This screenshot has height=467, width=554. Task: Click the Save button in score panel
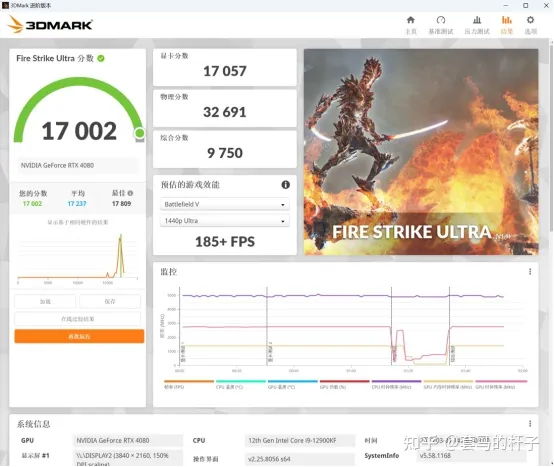click(110, 301)
